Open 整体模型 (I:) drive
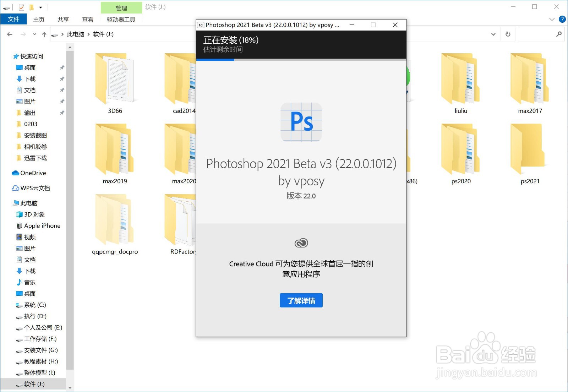 (39, 373)
